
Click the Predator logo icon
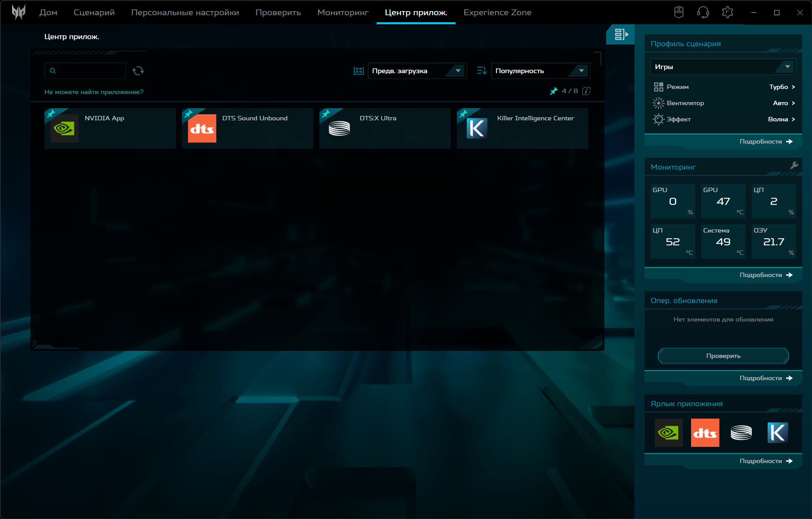[x=19, y=12]
